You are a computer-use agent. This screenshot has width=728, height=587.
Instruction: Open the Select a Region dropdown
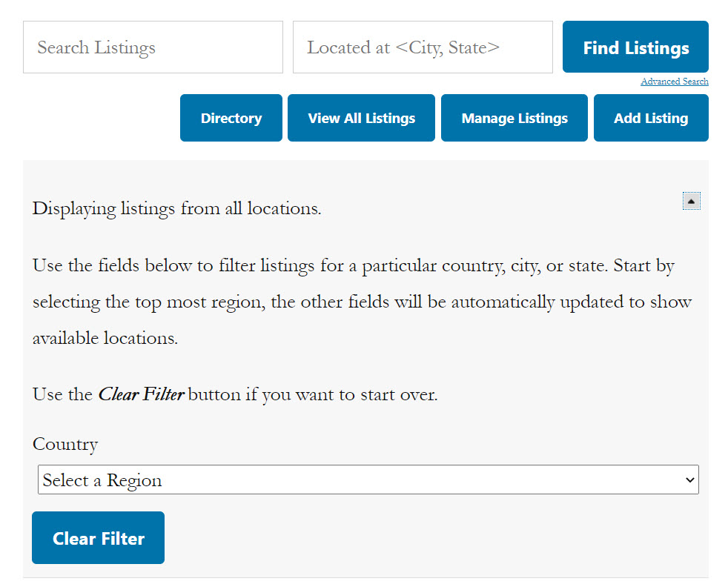tap(368, 480)
